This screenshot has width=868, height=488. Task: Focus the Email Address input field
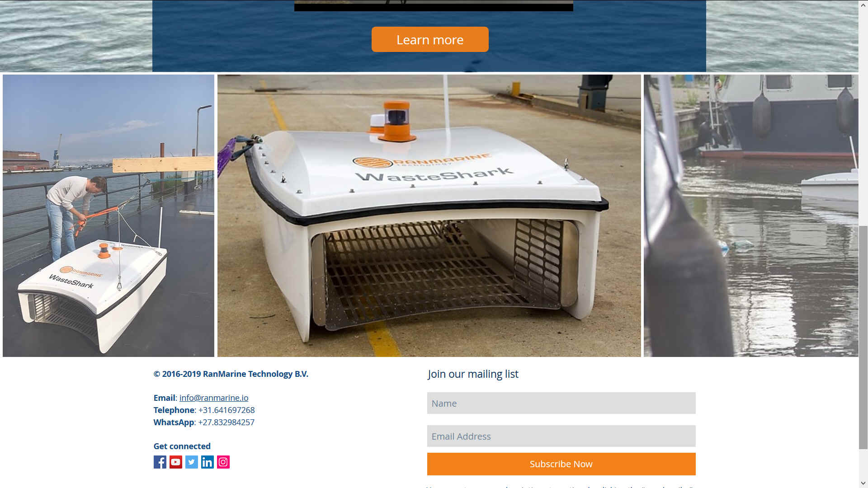pyautogui.click(x=561, y=436)
